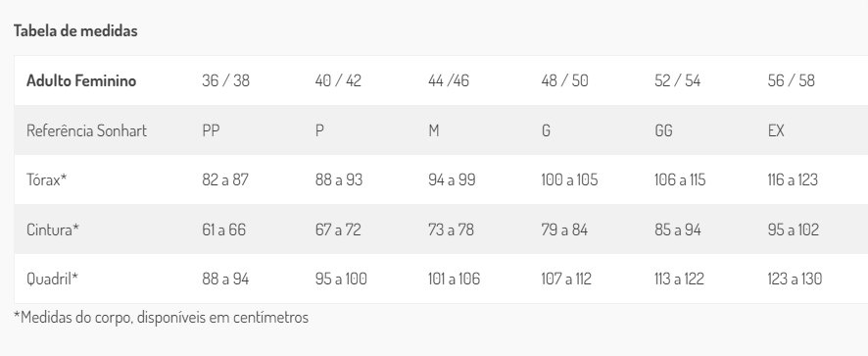Select the EX size reference cell
Viewport: 868px width, 356px height.
776,130
